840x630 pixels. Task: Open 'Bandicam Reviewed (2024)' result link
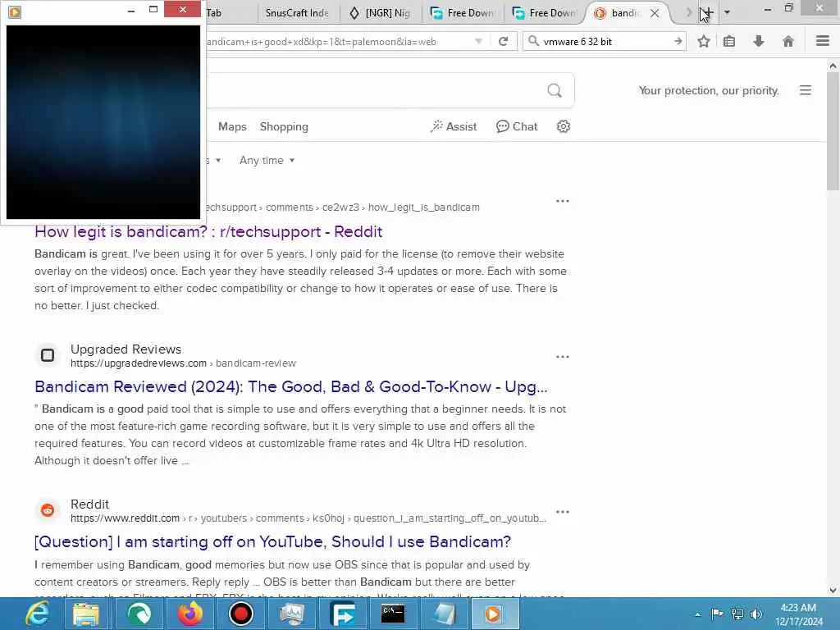291,386
